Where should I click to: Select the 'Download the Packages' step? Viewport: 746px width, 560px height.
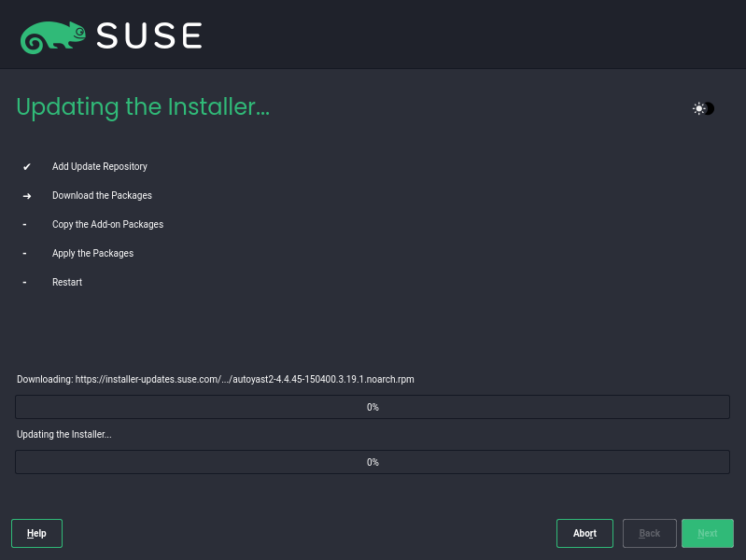click(102, 196)
